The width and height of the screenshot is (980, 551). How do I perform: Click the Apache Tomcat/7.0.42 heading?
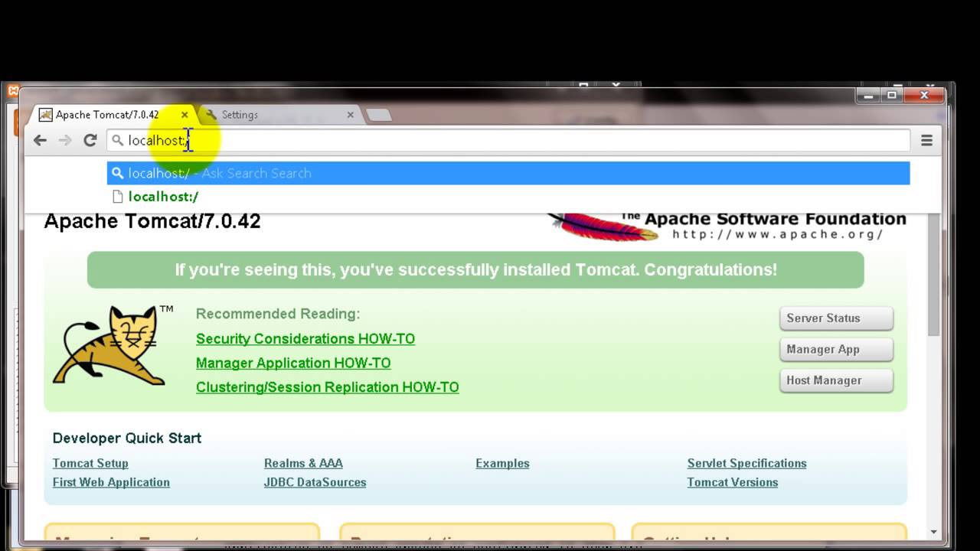[x=152, y=221]
